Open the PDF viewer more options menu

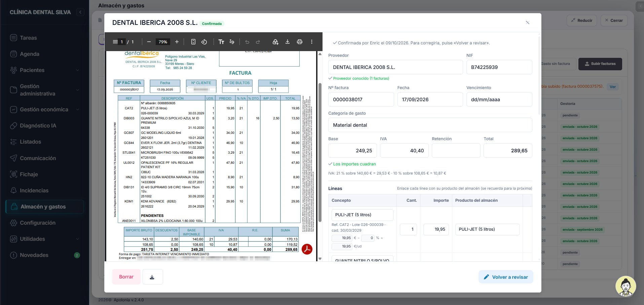(312, 42)
